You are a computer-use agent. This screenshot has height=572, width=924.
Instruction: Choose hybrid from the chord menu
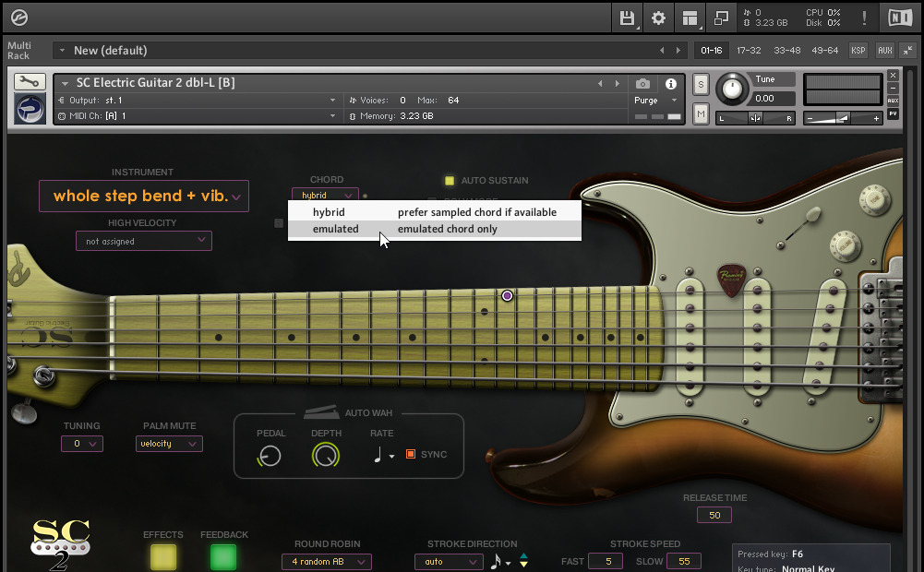(x=435, y=212)
